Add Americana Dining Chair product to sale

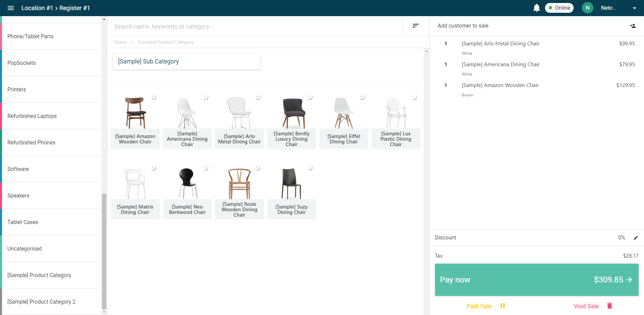tap(187, 121)
